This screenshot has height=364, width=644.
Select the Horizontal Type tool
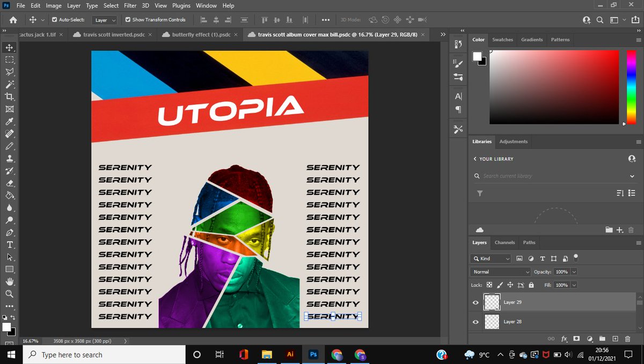click(x=9, y=245)
